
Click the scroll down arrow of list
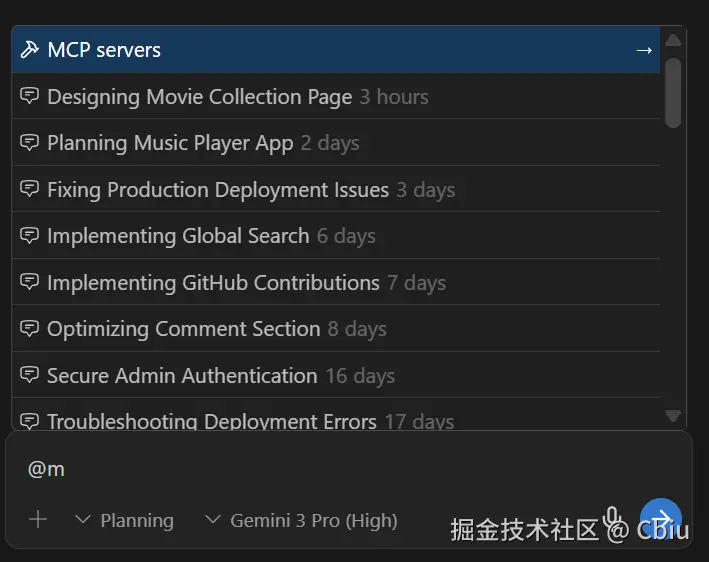pos(673,416)
